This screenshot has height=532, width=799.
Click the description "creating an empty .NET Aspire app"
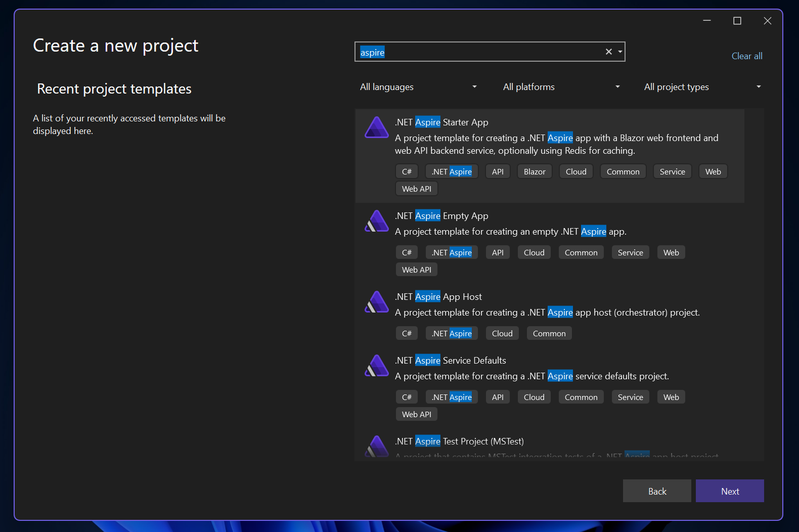pyautogui.click(x=511, y=232)
